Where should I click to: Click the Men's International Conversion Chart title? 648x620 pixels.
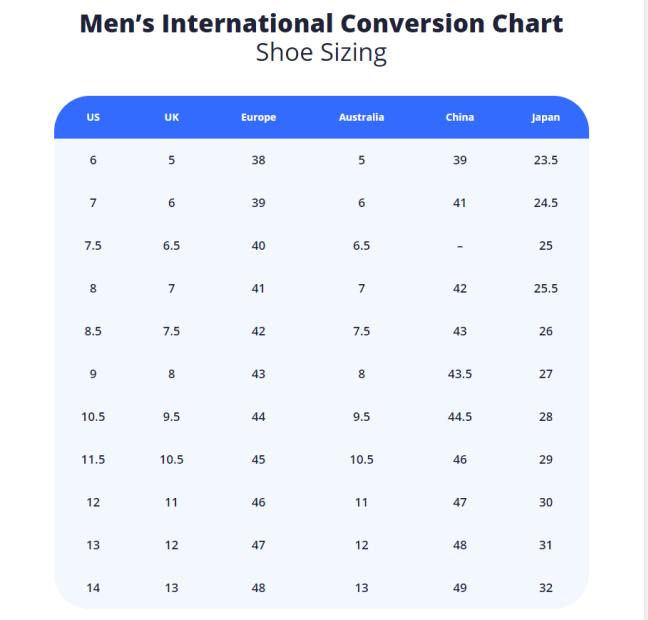point(321,23)
